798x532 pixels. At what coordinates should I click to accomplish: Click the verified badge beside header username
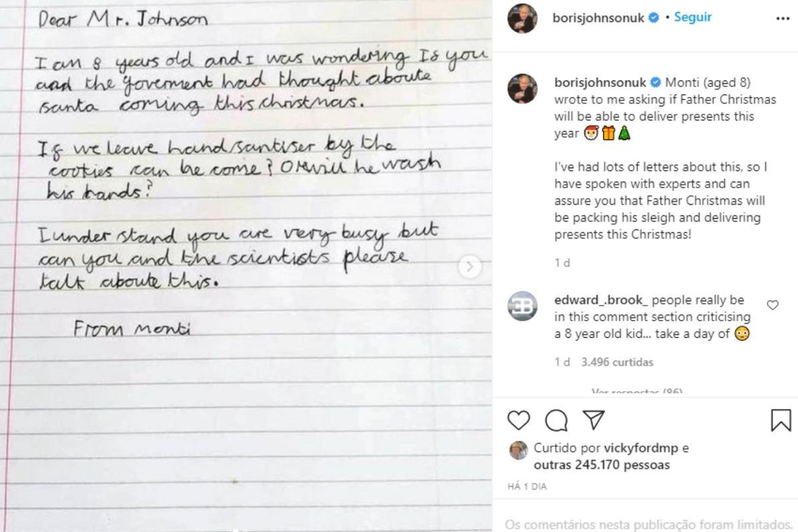654,18
